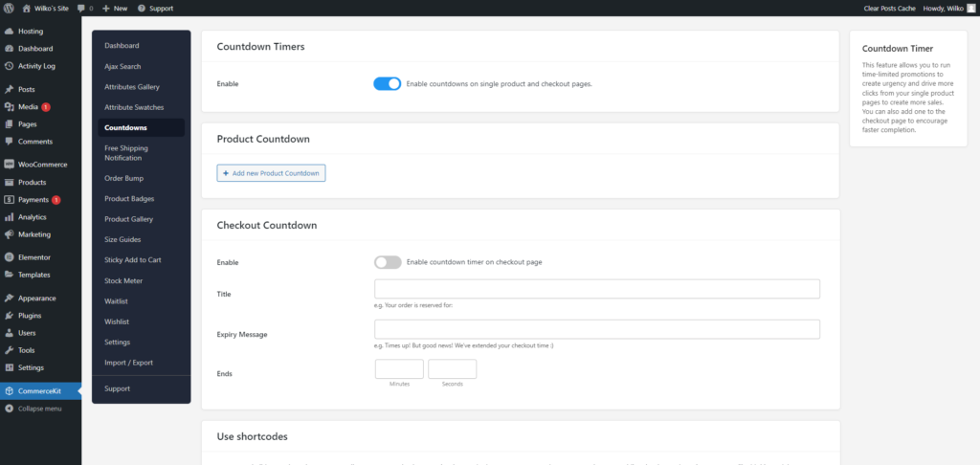This screenshot has height=465, width=980.
Task: Click the Comments speech bubble sidebar icon
Action: click(x=9, y=142)
